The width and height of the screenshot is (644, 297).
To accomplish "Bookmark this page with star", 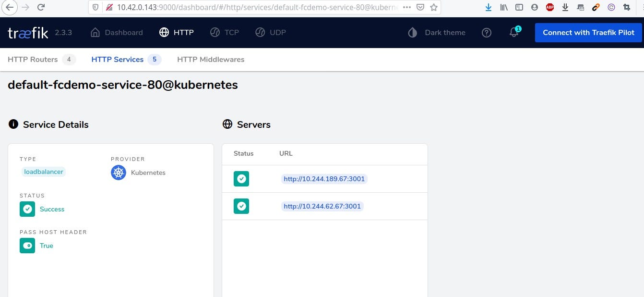I will (434, 7).
